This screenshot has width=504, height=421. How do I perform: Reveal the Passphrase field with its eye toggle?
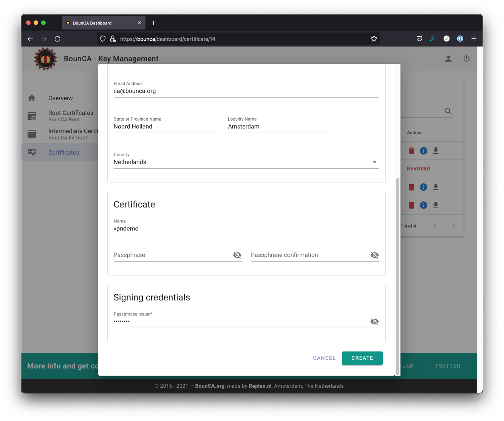coord(237,255)
